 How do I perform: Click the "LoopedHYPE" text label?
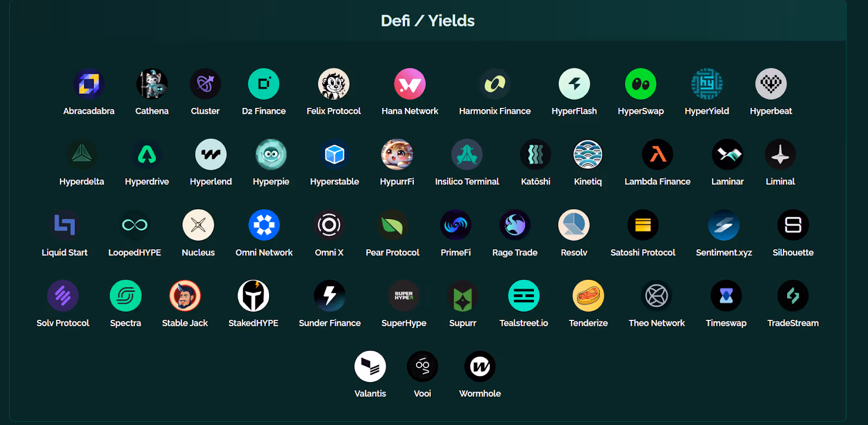[x=135, y=253]
